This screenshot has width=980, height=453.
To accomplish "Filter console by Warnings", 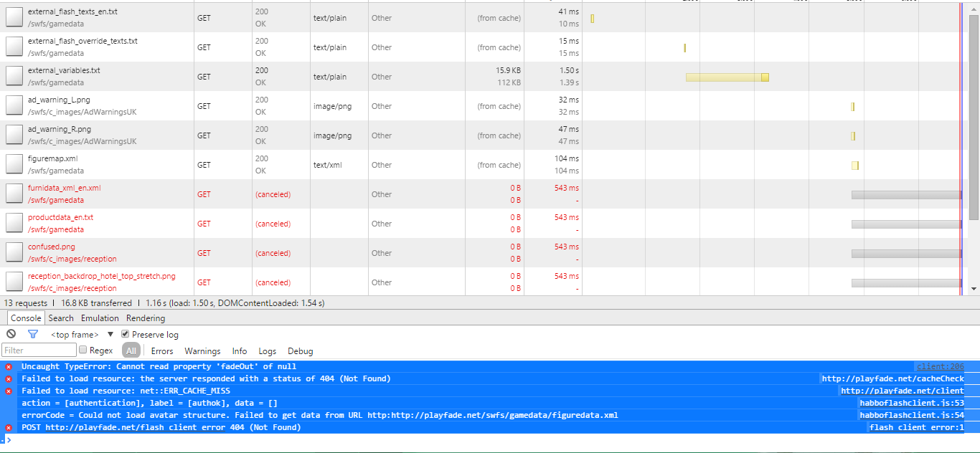I will (x=202, y=351).
